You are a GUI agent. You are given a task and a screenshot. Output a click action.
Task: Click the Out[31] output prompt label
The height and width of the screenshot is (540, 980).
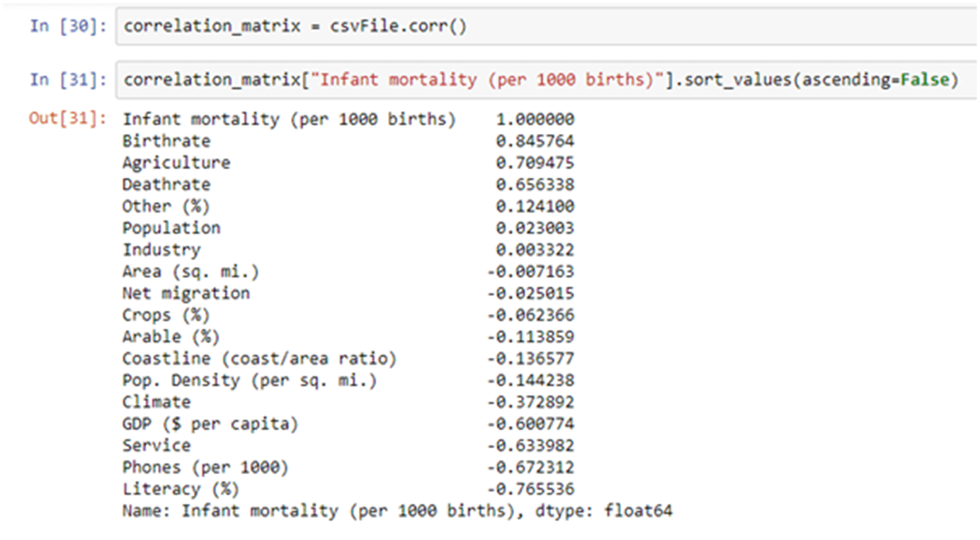[68, 119]
